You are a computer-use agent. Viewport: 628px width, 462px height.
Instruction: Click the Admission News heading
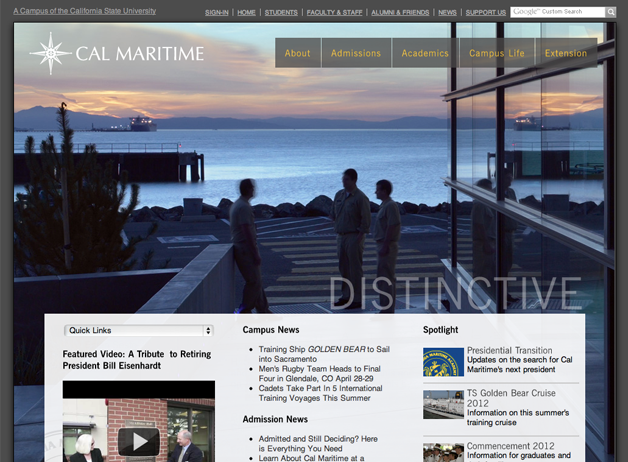coord(275,419)
